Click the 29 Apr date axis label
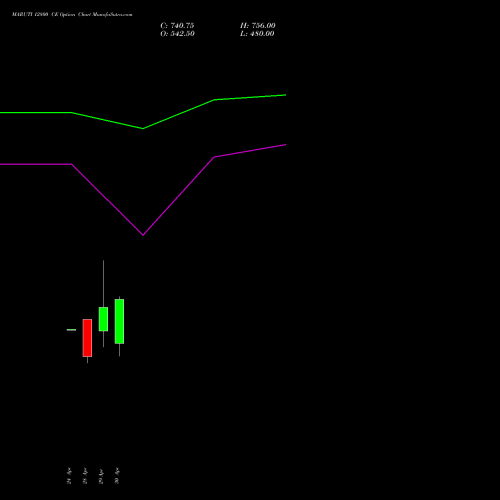This screenshot has height=500, width=500. click(x=101, y=476)
